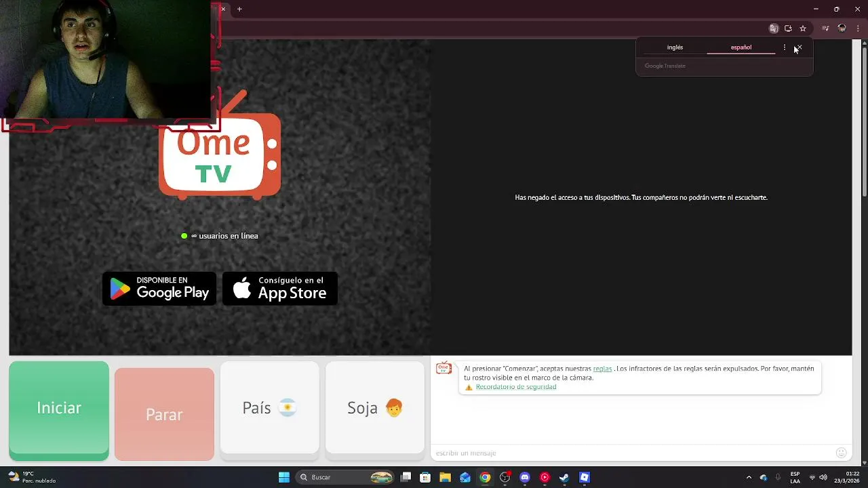Viewport: 868px width, 488px height.
Task: Open the Outlook mail app in taskbar
Action: click(x=465, y=477)
